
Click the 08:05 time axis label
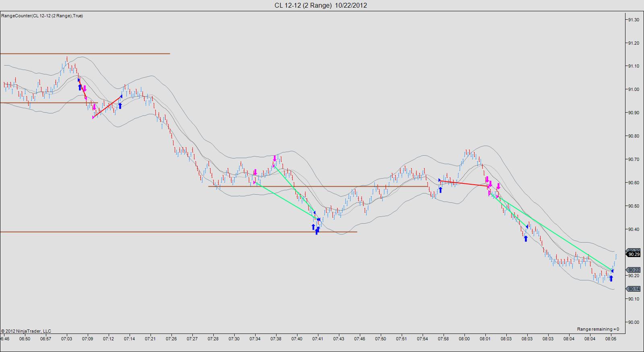pos(611,339)
